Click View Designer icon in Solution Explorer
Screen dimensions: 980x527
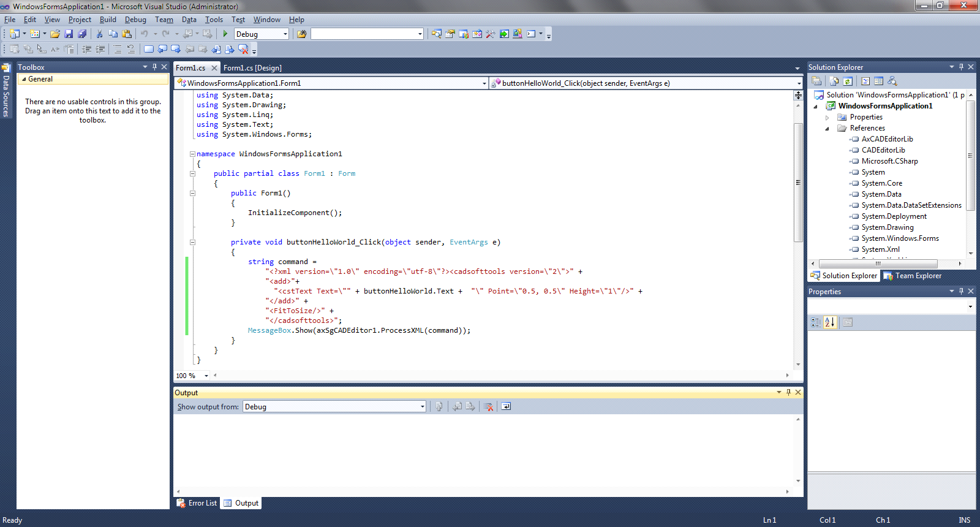878,81
